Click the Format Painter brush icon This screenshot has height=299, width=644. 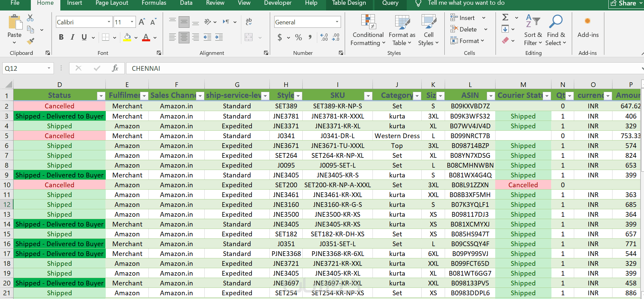(31, 41)
